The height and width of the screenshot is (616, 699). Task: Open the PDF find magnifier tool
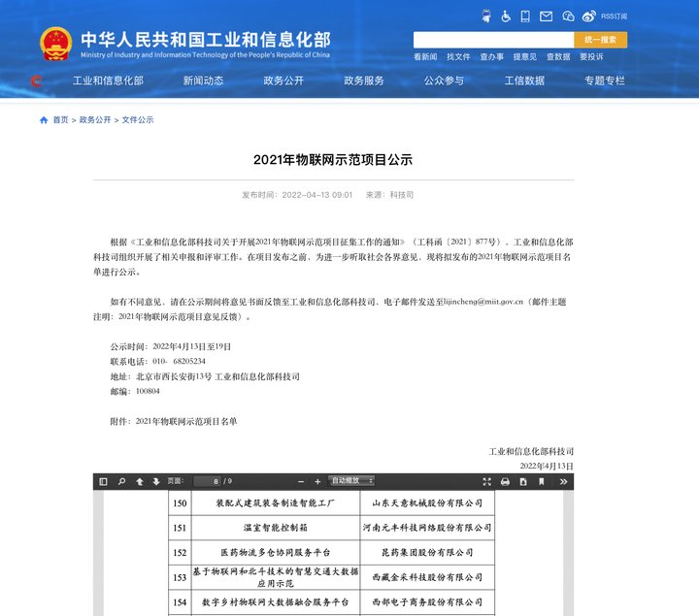(x=121, y=481)
